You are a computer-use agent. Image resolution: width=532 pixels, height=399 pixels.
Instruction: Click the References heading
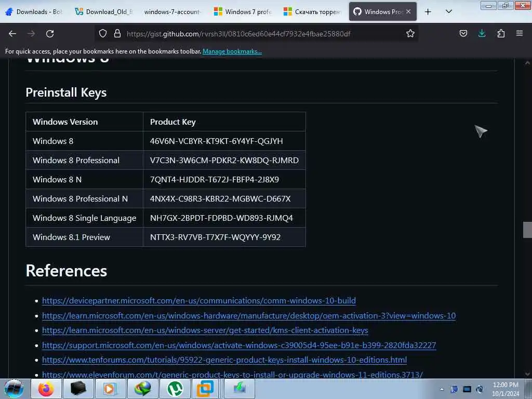click(66, 271)
